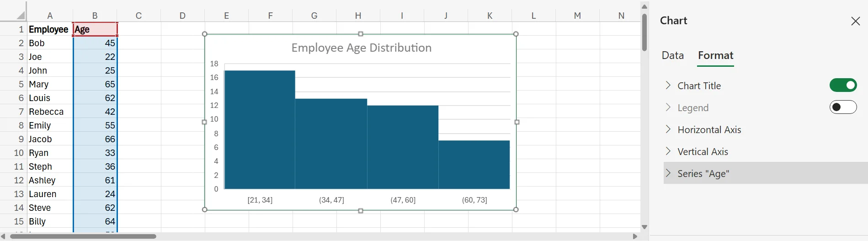Select column B header

pyautogui.click(x=95, y=16)
